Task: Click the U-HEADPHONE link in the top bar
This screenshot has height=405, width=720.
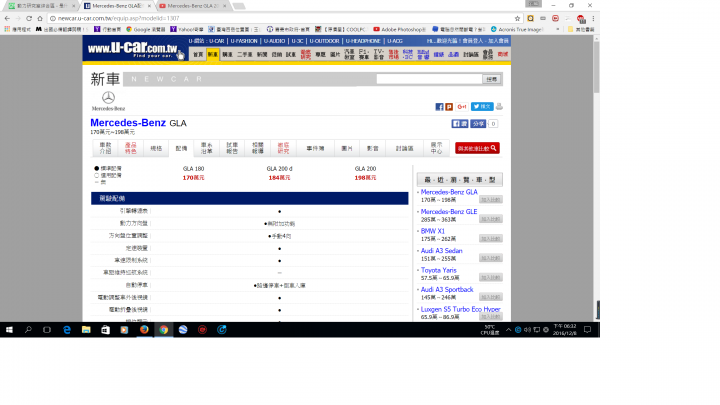Action: 363,41
